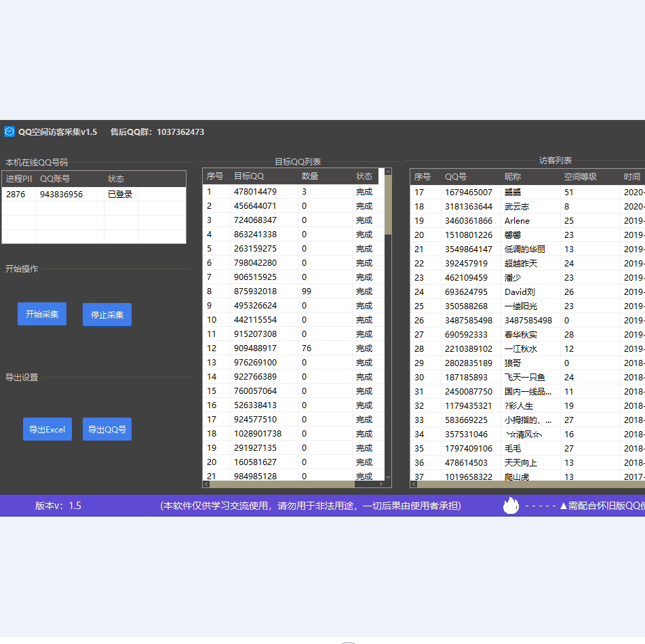This screenshot has height=644, width=645.
Task: Click the 数量 column header
Action: [x=310, y=176]
